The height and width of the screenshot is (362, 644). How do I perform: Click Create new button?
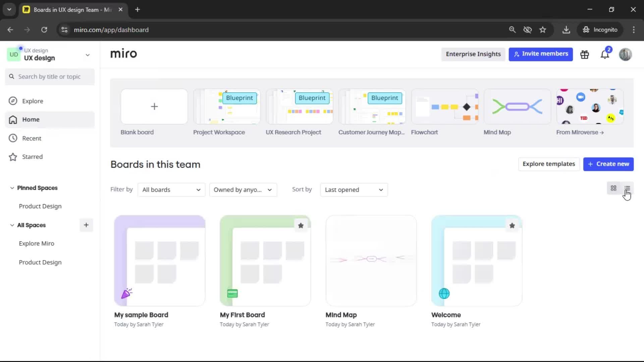(608, 164)
